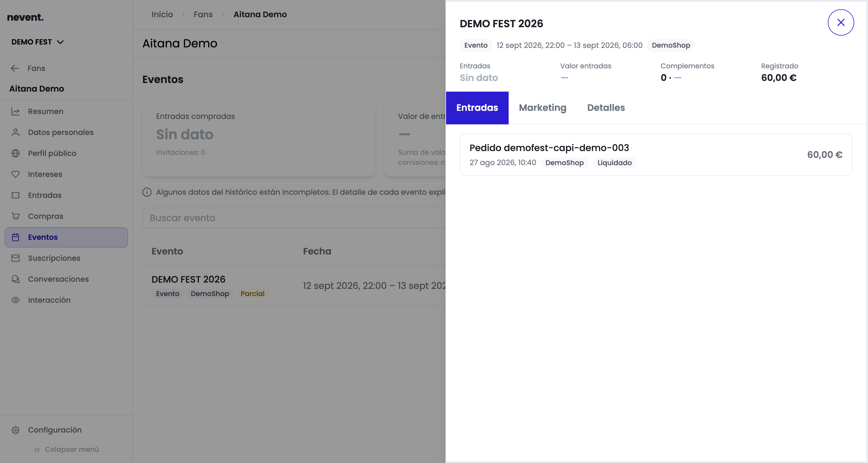The image size is (868, 463).
Task: Click the order date 27 ago 2026, 10:40
Action: (502, 163)
